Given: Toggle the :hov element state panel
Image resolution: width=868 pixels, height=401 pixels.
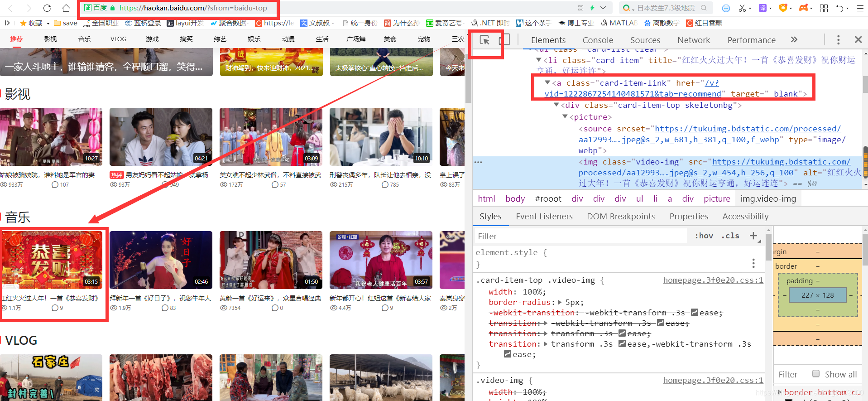Looking at the screenshot, I should (x=704, y=236).
